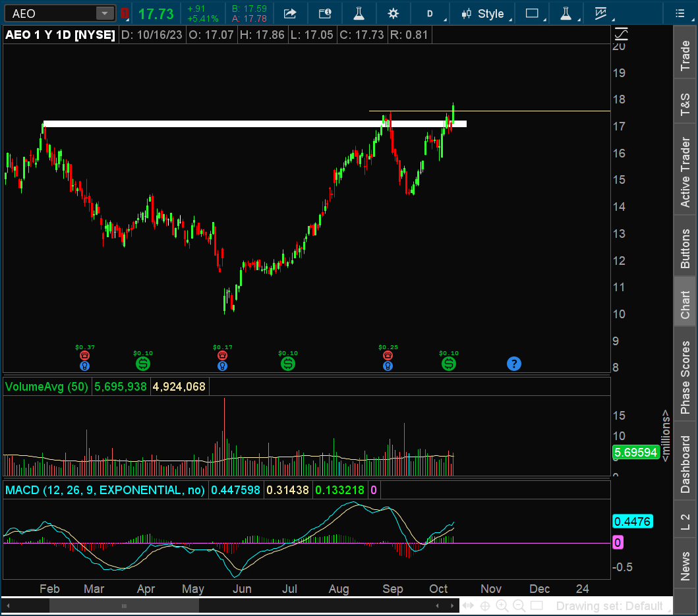
Task: Click the 17.73 last price display
Action: click(156, 14)
